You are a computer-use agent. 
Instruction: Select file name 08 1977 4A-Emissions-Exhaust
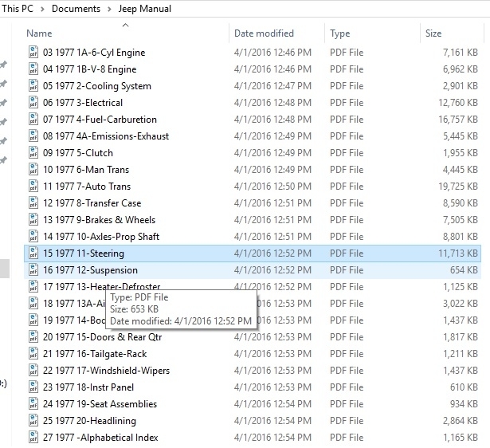pyautogui.click(x=106, y=136)
